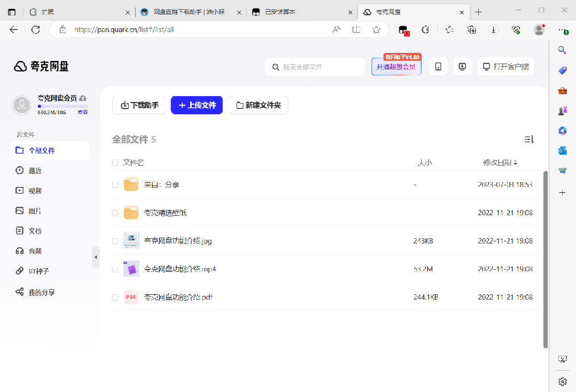Tick the select-all checkbox by 文件名
576x392 pixels.
115,163
